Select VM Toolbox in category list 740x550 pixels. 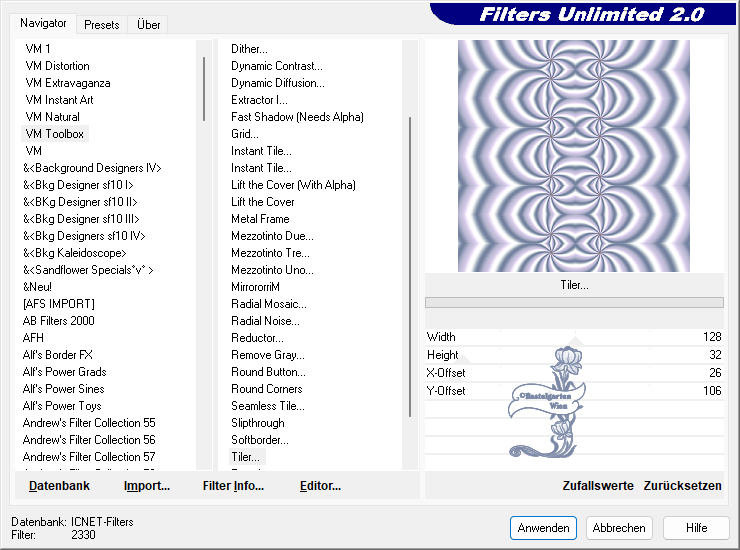[x=55, y=134]
